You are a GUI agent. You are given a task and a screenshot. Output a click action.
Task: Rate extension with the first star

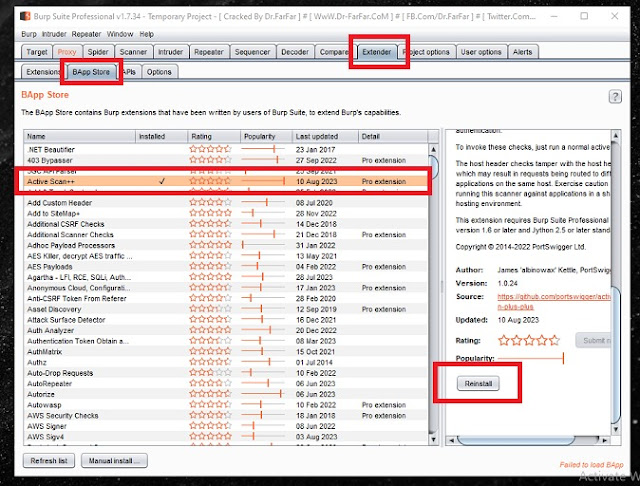[504, 340]
